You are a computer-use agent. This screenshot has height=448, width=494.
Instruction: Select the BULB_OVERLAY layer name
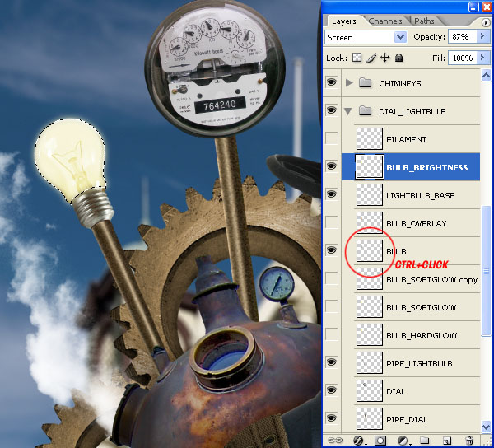click(416, 223)
